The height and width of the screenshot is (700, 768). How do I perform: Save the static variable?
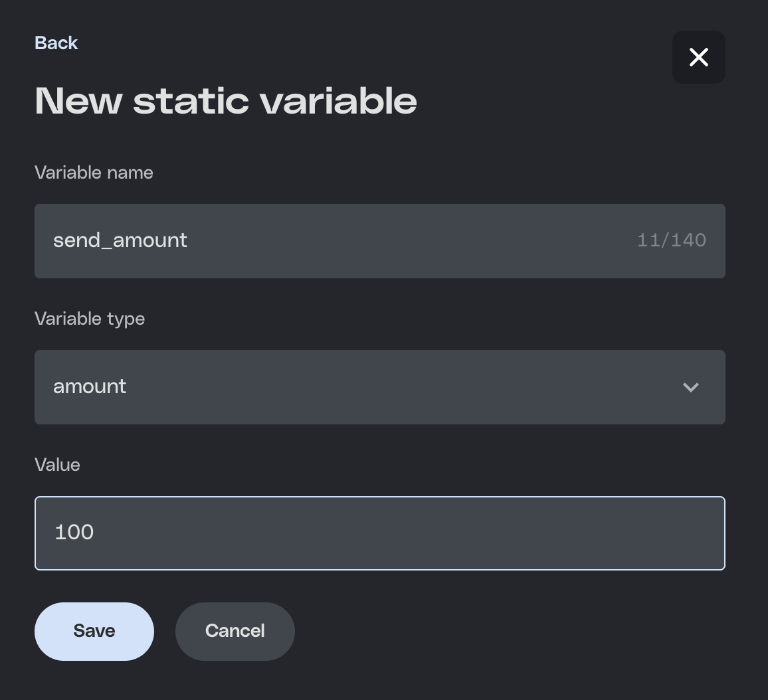click(94, 631)
